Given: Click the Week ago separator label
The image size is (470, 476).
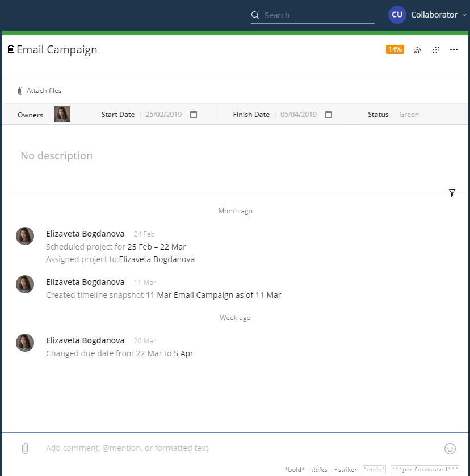Looking at the screenshot, I should [235, 318].
